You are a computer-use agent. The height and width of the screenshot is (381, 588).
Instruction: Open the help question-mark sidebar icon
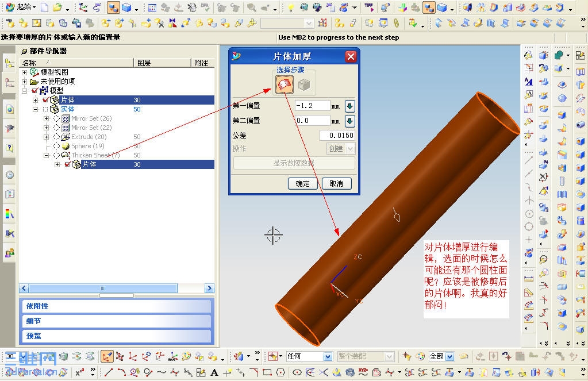tap(10, 147)
